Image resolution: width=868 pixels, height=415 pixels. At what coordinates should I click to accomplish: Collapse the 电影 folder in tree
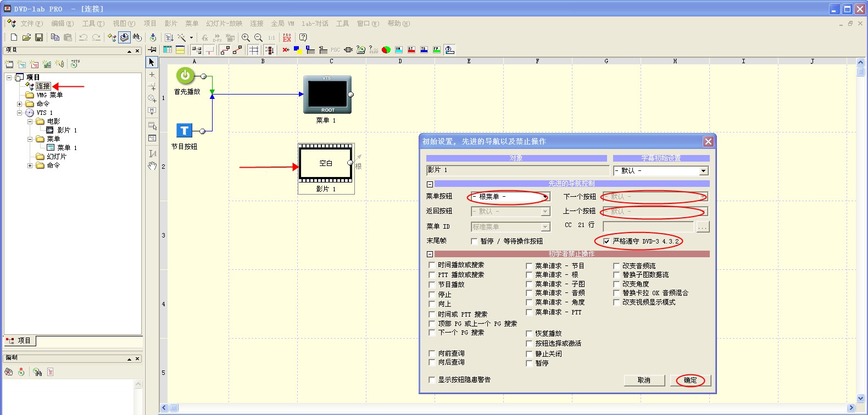click(30, 121)
